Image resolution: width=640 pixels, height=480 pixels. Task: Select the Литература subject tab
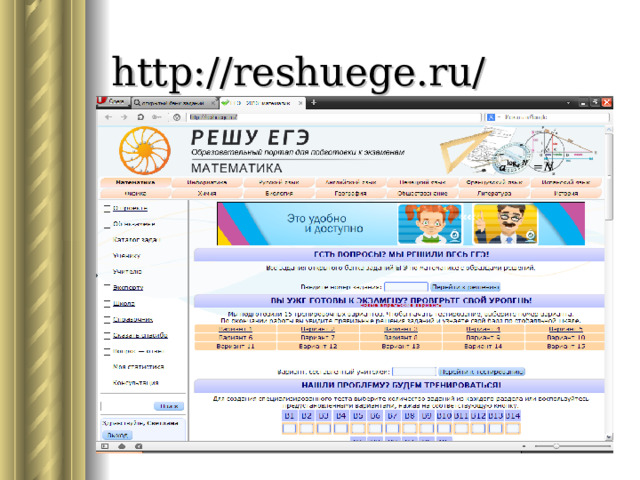(494, 193)
